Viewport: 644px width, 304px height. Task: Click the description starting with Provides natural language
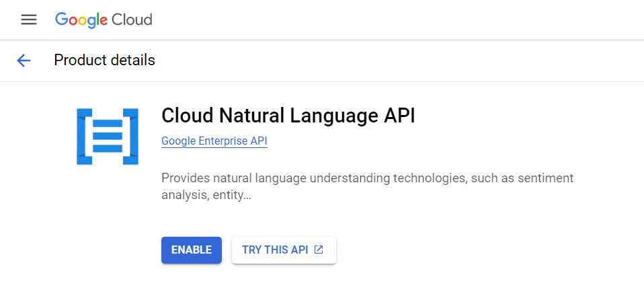pos(368,186)
